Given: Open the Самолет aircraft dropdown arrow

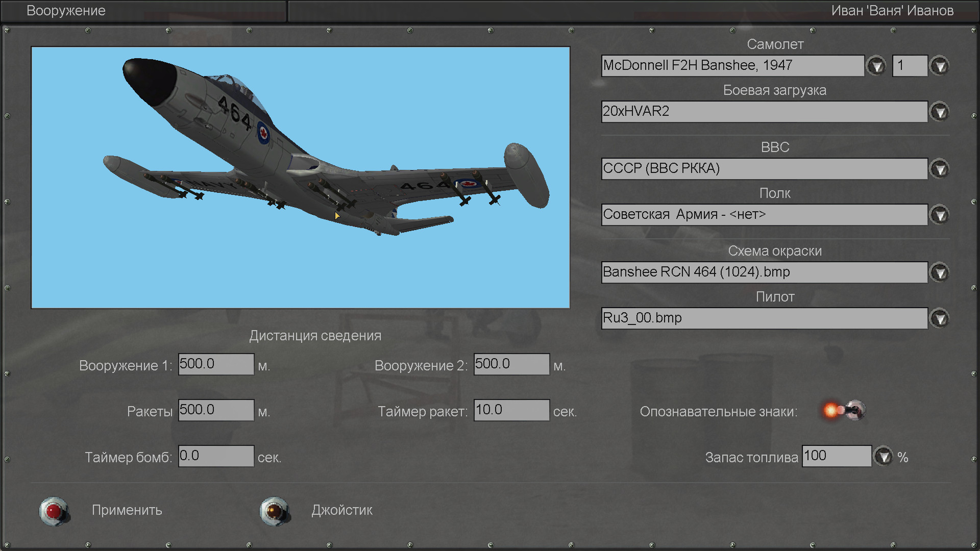Looking at the screenshot, I should click(x=876, y=66).
